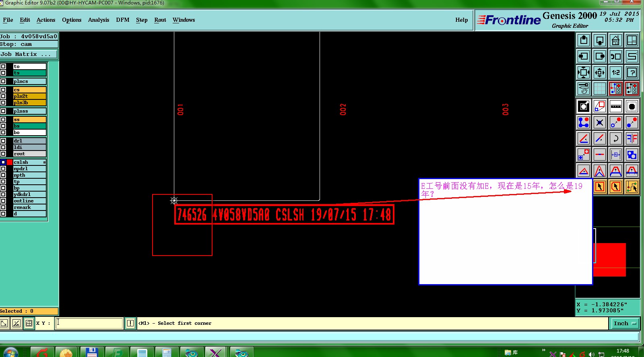Click the floppy disk taskbar icon
The height and width of the screenshot is (357, 644).
click(92, 353)
